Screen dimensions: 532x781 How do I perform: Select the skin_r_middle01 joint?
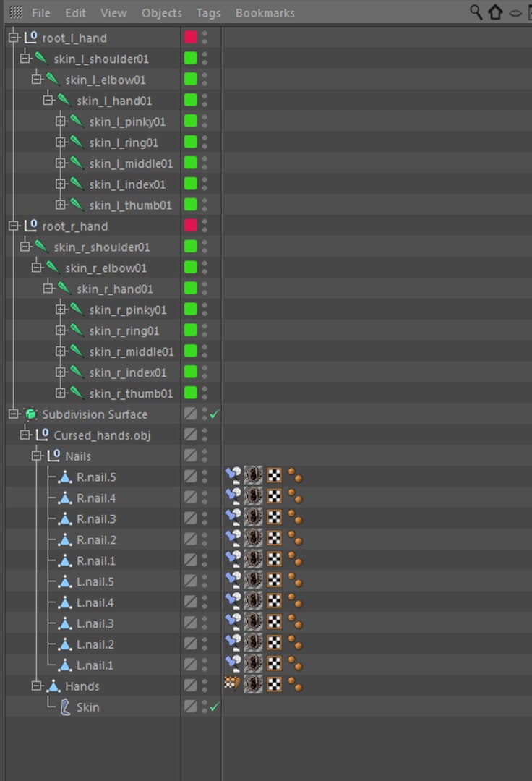coord(132,351)
